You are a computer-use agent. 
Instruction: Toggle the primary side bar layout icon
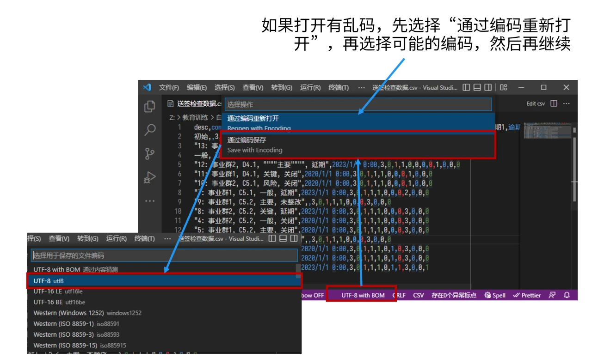(466, 87)
